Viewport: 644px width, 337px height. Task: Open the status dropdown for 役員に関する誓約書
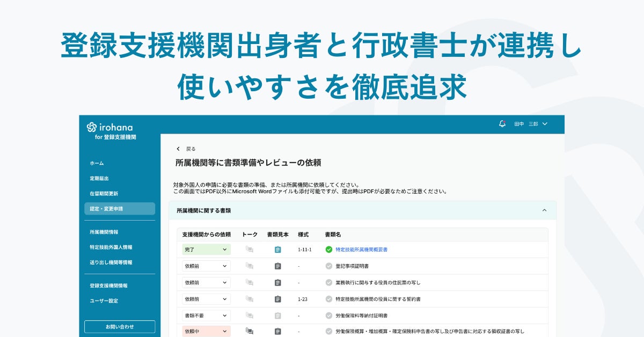click(206, 299)
